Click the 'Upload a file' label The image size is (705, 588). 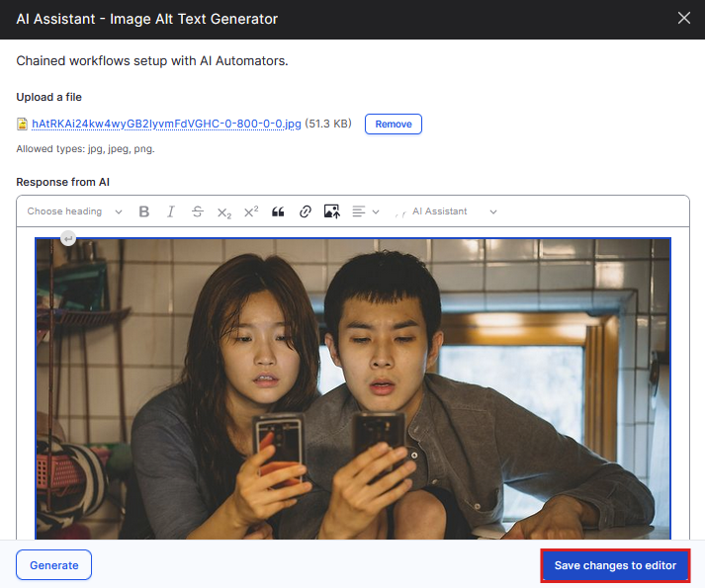(49, 97)
